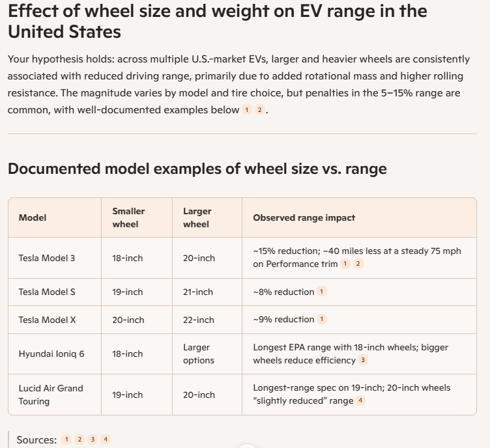Screen dimensions: 490x448
Task: Click the scroll-down button at page bottom
Action: [247, 446]
